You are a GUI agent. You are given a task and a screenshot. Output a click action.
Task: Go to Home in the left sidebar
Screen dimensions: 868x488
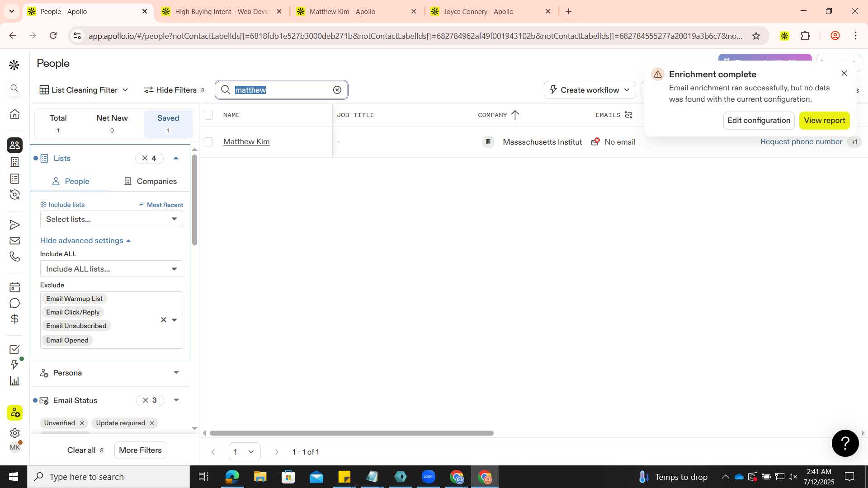coord(14,114)
